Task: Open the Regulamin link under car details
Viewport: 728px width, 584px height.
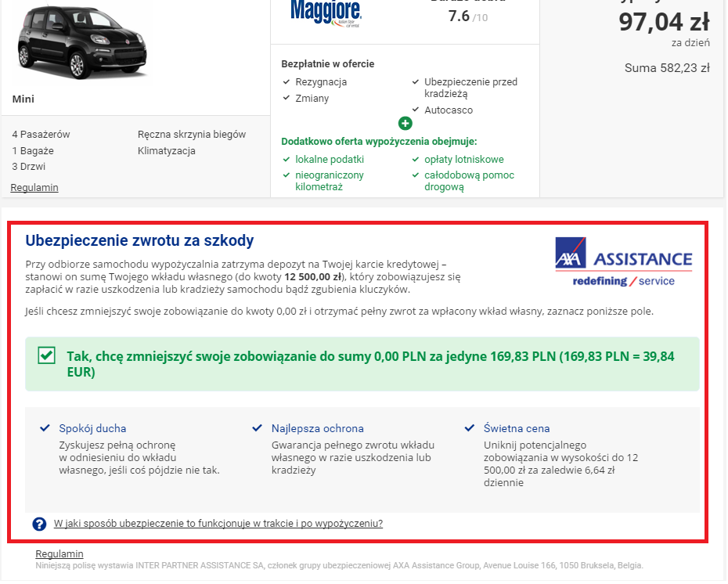Action: click(34, 188)
